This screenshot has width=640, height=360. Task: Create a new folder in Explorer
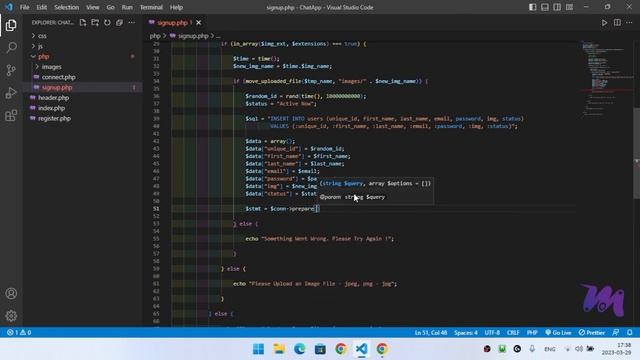point(95,22)
